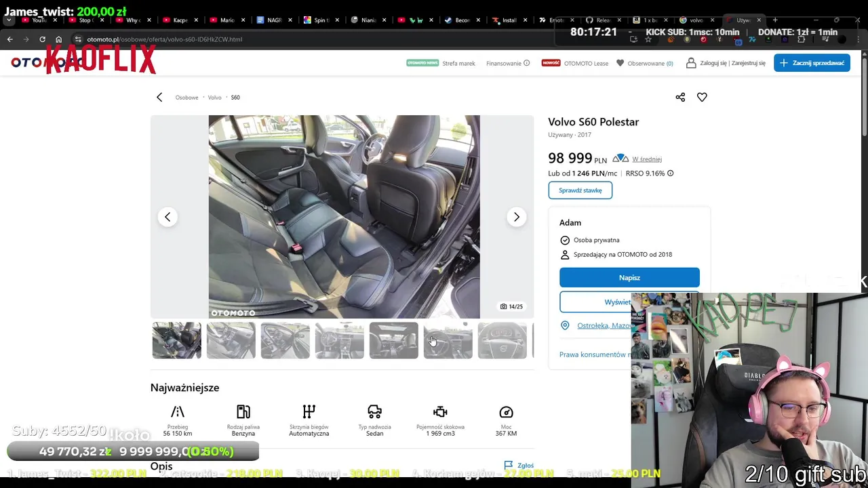The height and width of the screenshot is (488, 868).
Task: Show the next photo in gallery
Action: point(517,217)
